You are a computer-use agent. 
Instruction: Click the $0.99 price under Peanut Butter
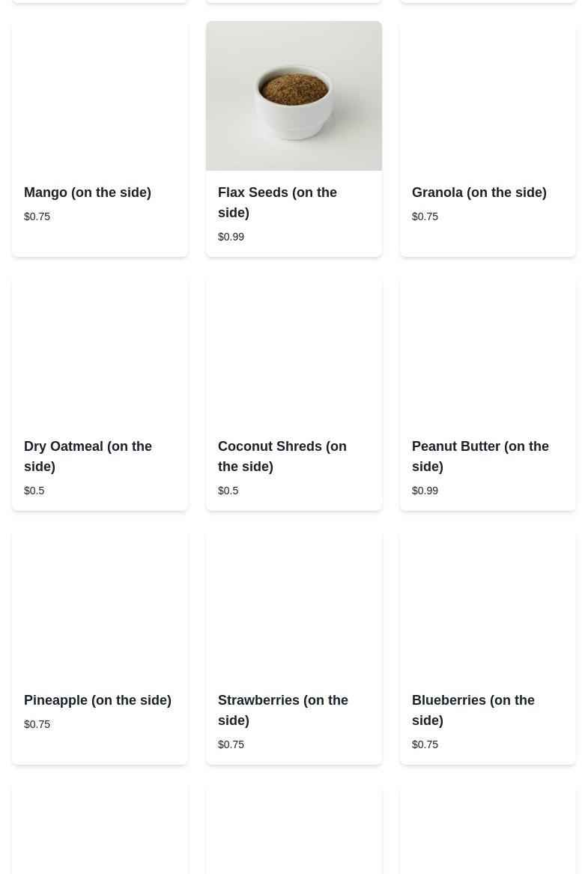tap(425, 491)
